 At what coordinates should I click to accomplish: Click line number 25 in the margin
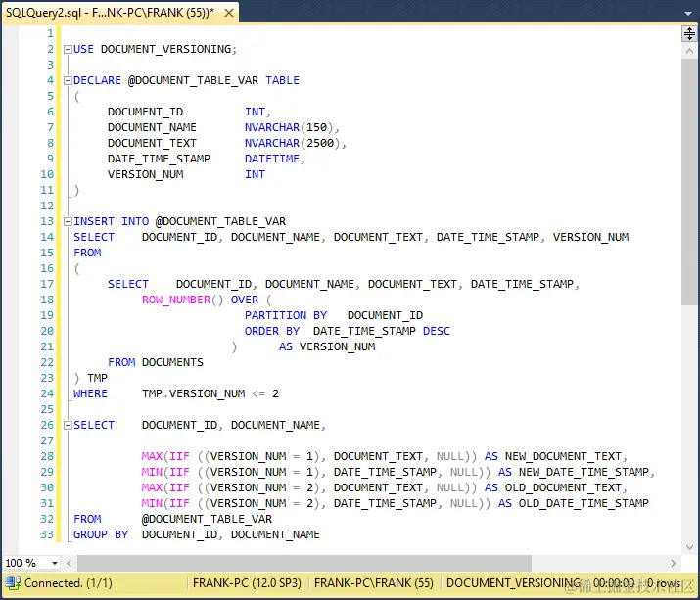tap(47, 409)
